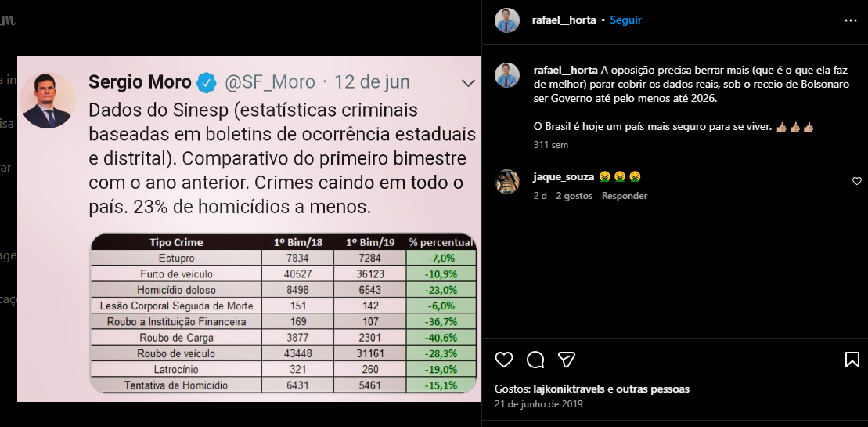Open rafael__horta username in post header
The height and width of the screenshot is (427, 868).
[564, 20]
